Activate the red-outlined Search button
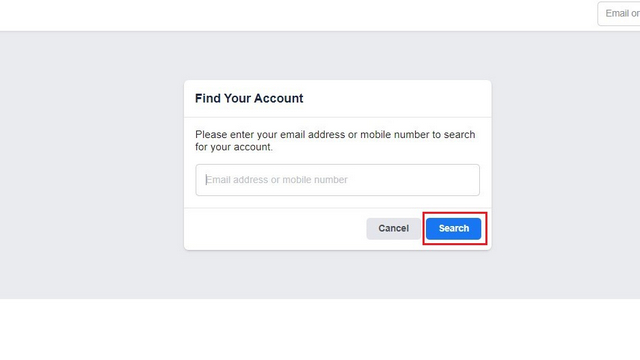This screenshot has width=640, height=360. click(453, 229)
